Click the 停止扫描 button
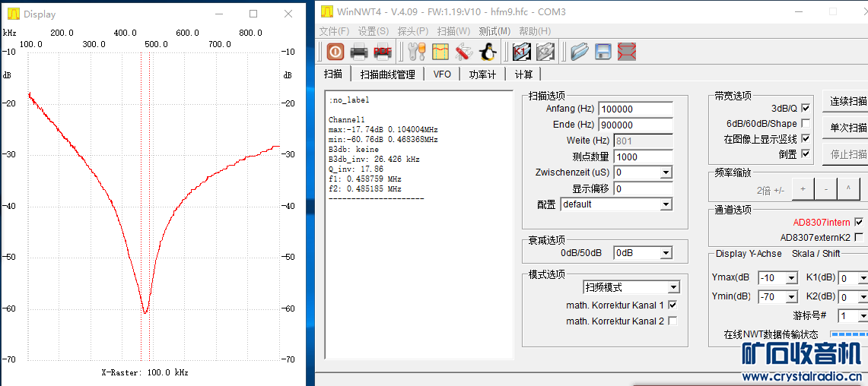Image resolution: width=868 pixels, height=386 pixels. 845,154
